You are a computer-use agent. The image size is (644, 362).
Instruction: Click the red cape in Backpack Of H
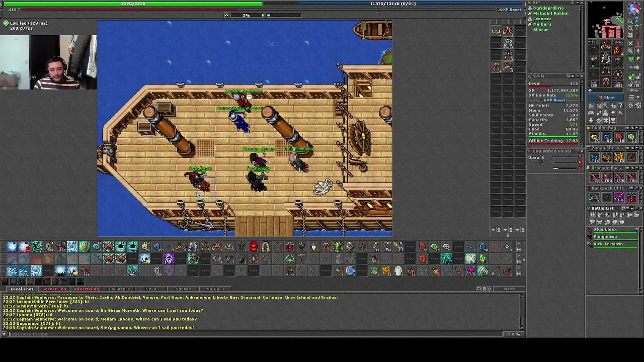click(631, 198)
